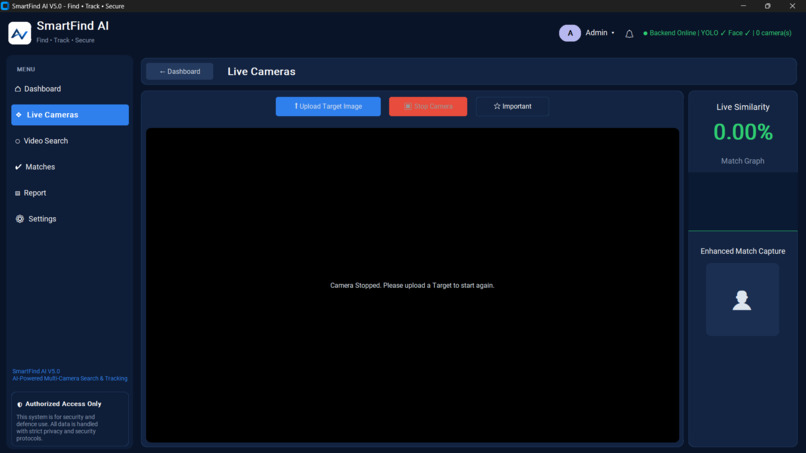
Task: Click the SmartFind AI V5.0 footer text
Action: click(x=36, y=371)
